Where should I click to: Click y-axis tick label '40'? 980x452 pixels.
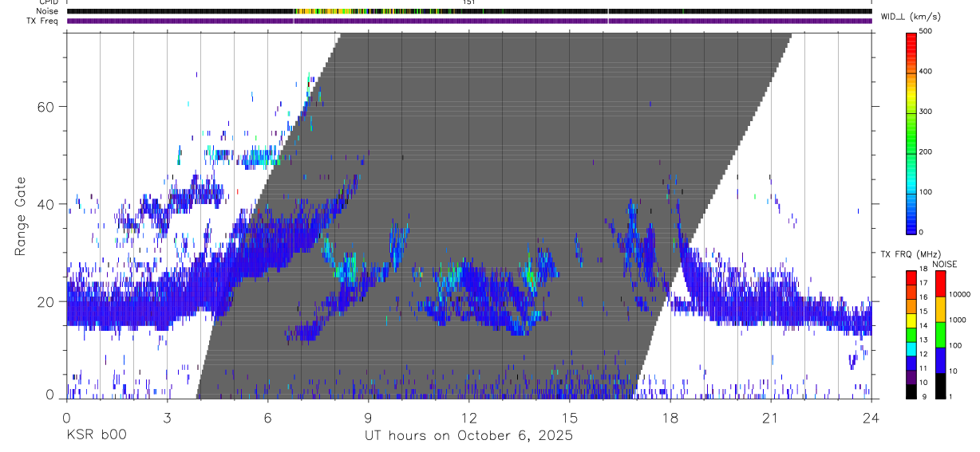point(47,204)
